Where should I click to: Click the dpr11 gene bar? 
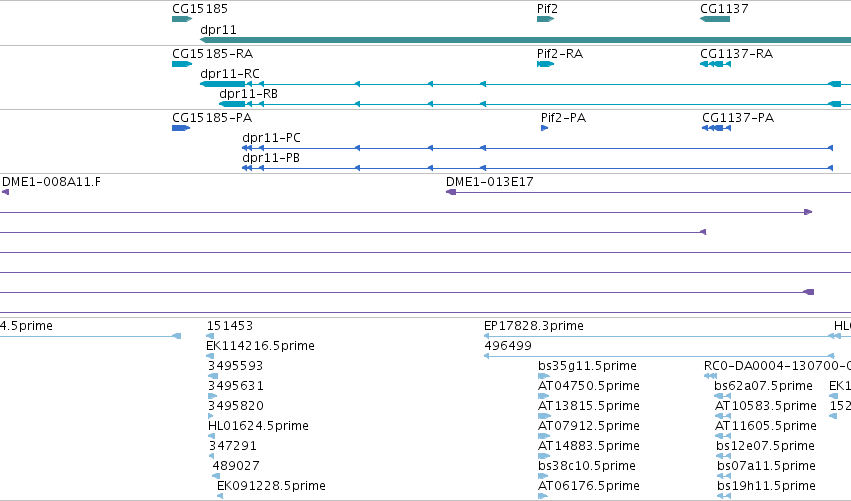pos(525,40)
